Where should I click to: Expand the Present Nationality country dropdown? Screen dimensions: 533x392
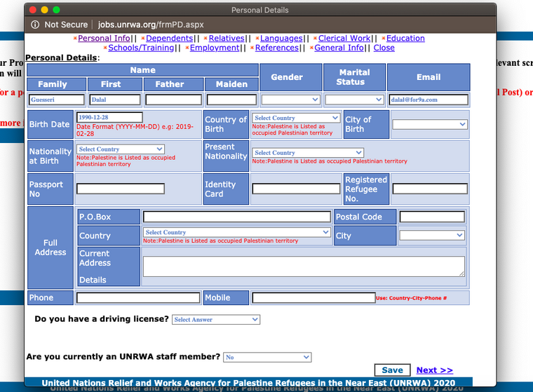coord(308,153)
